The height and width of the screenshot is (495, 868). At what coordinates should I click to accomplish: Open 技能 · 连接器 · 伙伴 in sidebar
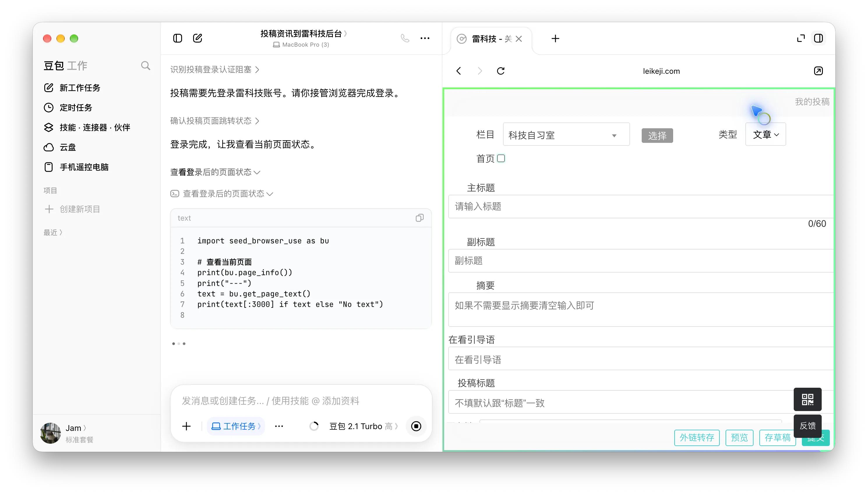(x=87, y=127)
